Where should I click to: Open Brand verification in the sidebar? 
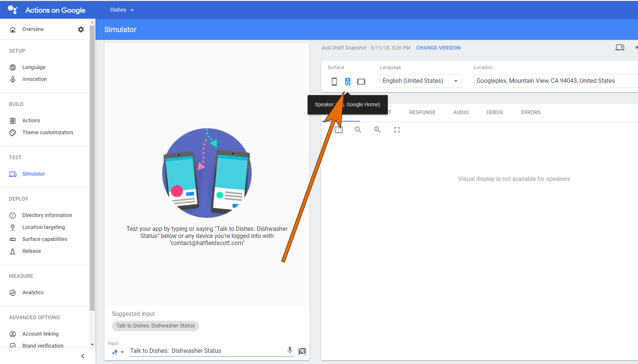pyautogui.click(x=43, y=346)
